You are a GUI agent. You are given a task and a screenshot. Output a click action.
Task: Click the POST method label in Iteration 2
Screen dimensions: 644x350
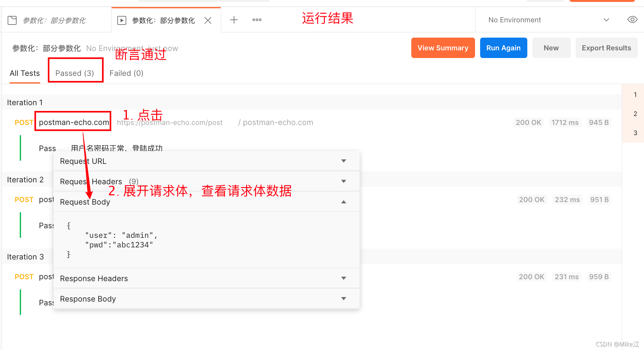(24, 200)
